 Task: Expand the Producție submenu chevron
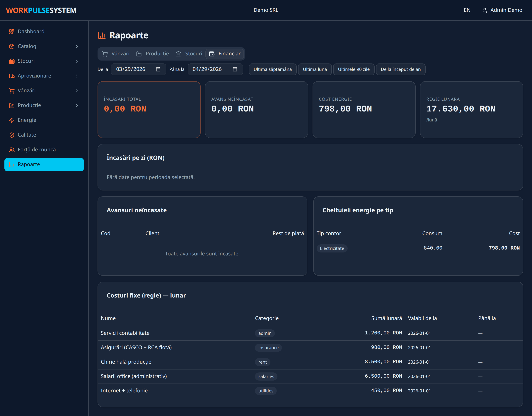coord(77,105)
